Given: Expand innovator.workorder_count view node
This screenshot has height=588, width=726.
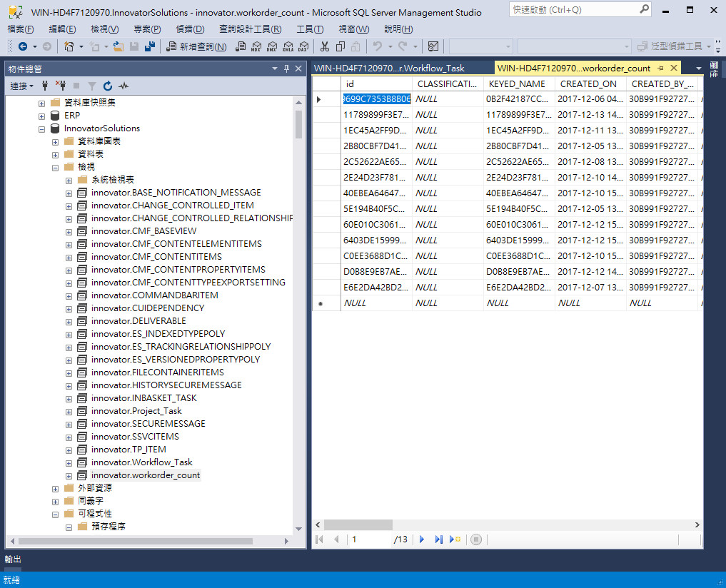Looking at the screenshot, I should pyautogui.click(x=69, y=476).
